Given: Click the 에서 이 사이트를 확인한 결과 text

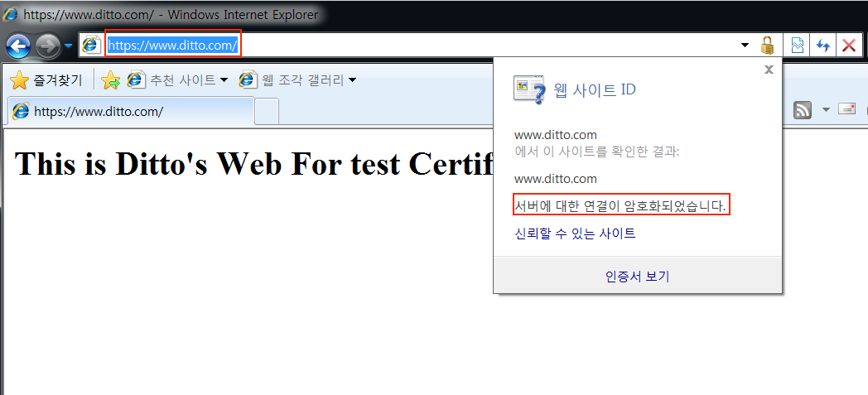Looking at the screenshot, I should pos(596,152).
